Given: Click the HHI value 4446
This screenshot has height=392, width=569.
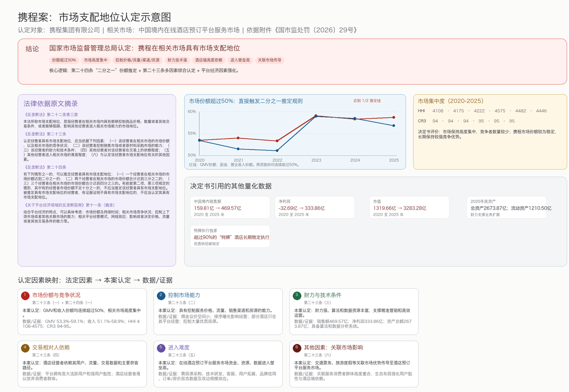Looking at the screenshot, I should tap(541, 111).
